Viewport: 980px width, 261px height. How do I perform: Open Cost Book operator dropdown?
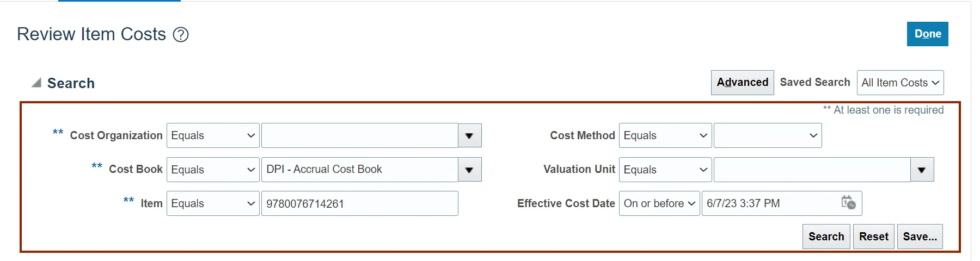tap(213, 170)
